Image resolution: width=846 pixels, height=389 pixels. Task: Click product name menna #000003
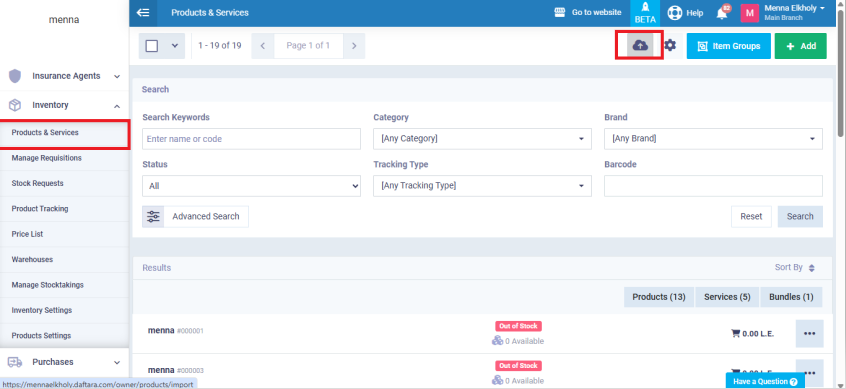175,370
